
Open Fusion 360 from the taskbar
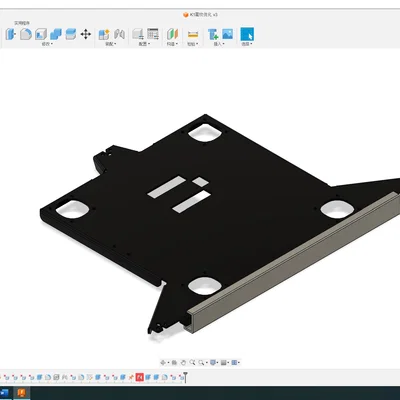pos(22,393)
